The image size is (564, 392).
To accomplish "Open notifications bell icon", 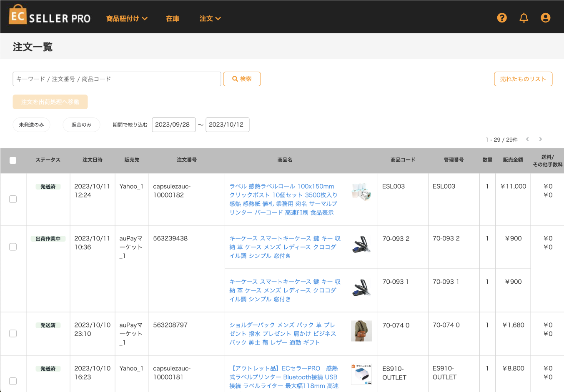I will click(x=524, y=18).
